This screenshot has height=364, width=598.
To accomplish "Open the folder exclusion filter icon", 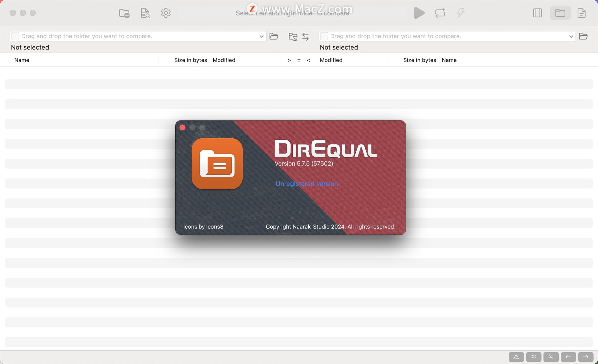I will [124, 13].
